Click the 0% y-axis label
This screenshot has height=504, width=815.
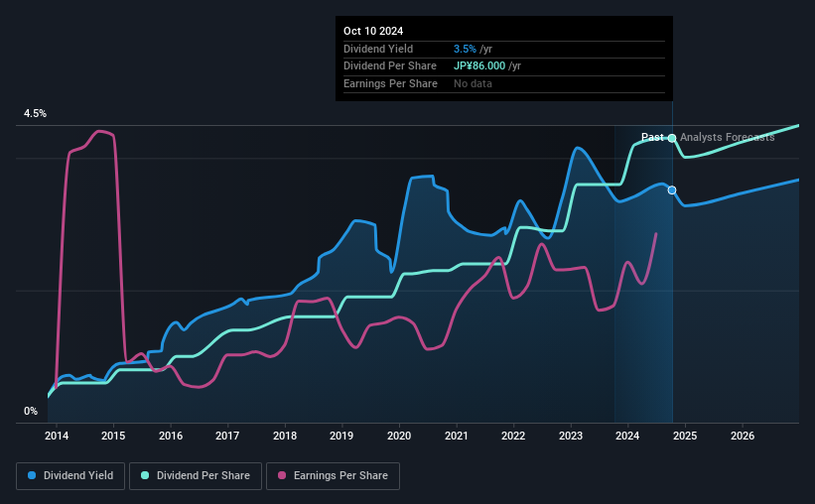31,411
